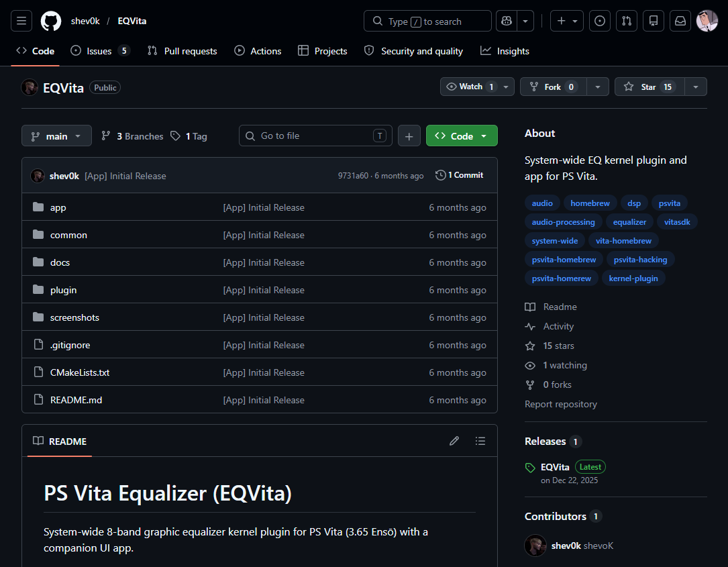
Task: Open the .gitignore file
Action: (70, 345)
